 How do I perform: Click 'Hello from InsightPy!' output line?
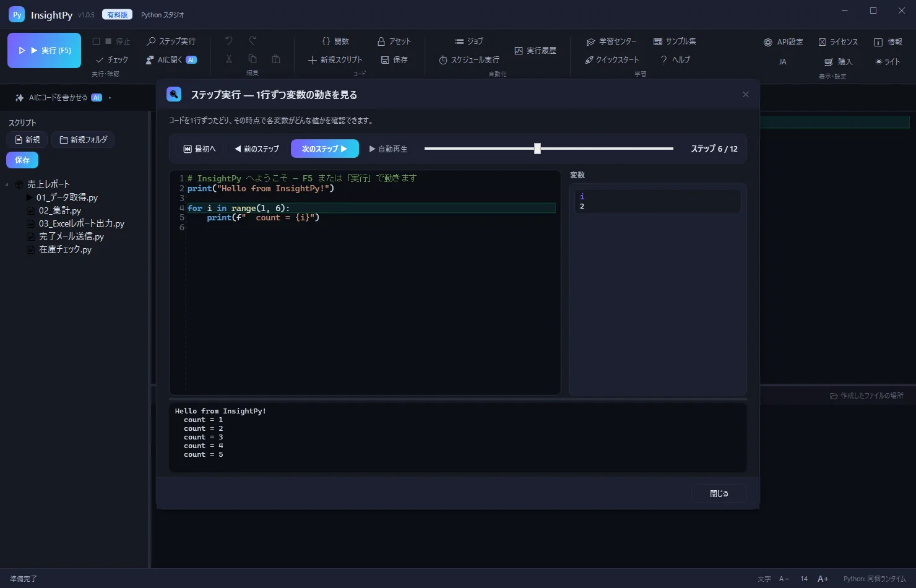[220, 411]
